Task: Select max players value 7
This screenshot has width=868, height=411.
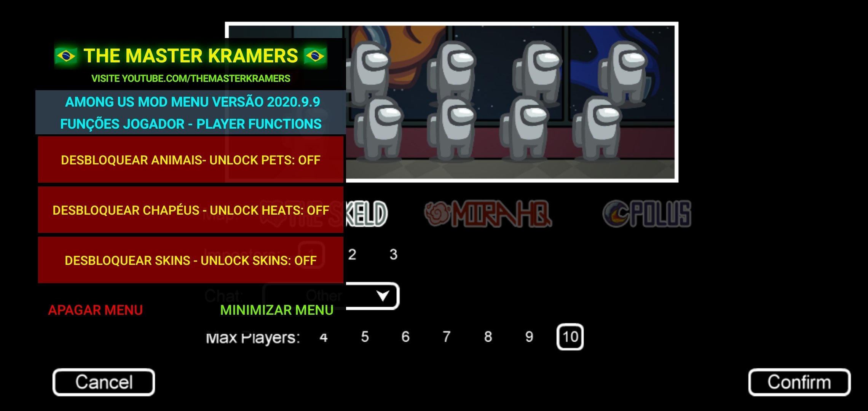Action: tap(446, 336)
